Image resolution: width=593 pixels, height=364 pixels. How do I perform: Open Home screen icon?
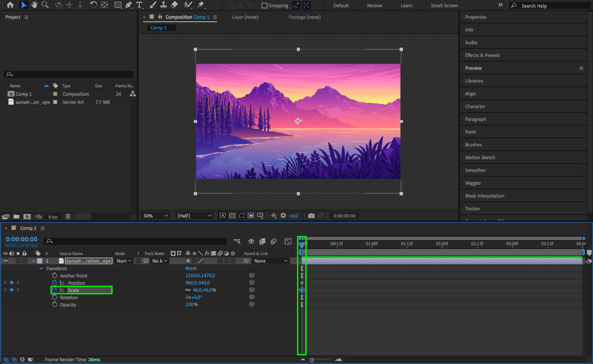[x=10, y=5]
